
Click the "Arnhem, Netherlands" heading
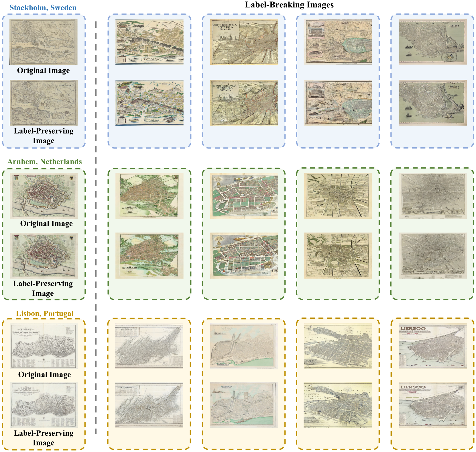pyautogui.click(x=44, y=162)
